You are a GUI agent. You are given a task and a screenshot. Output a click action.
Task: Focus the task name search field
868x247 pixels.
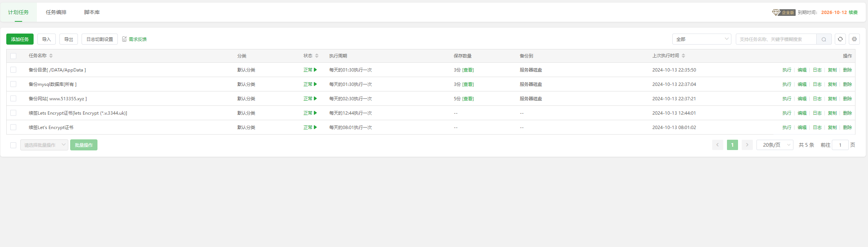pos(775,39)
